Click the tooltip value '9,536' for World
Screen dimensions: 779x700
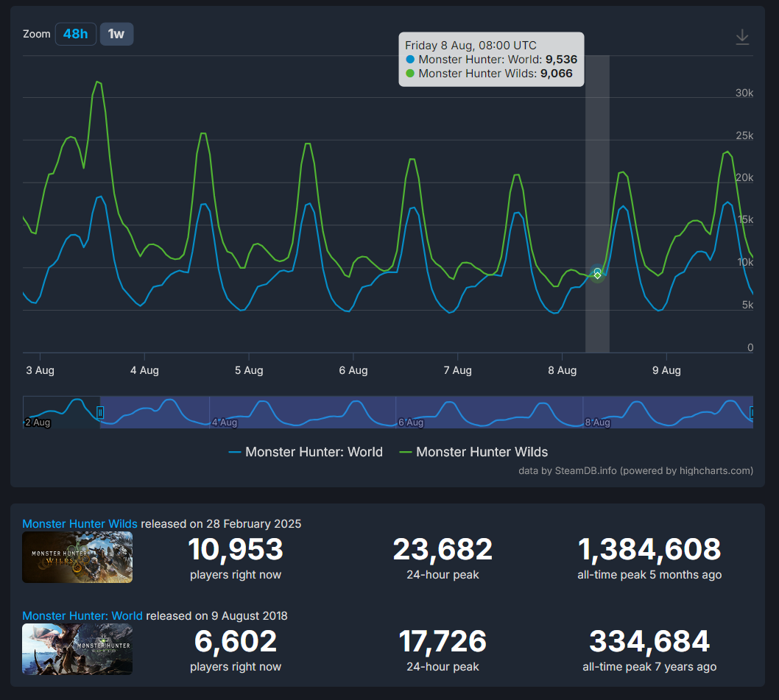(x=561, y=59)
